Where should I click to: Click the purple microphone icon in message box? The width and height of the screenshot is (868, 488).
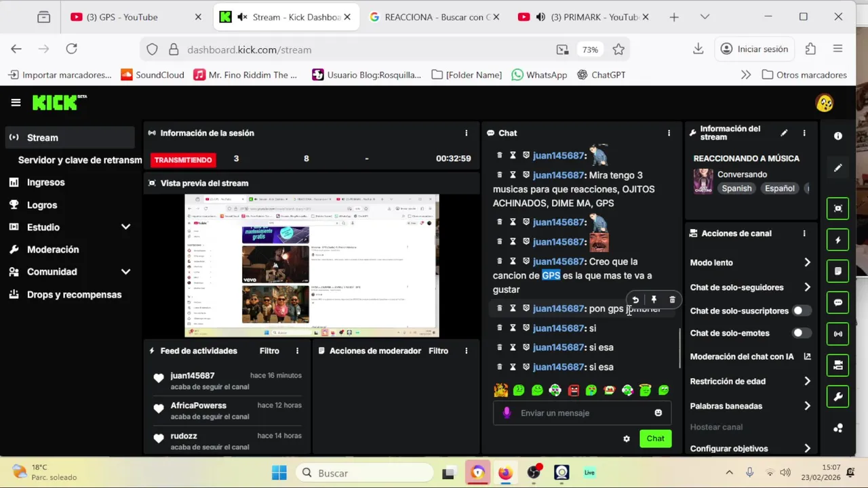(x=507, y=413)
